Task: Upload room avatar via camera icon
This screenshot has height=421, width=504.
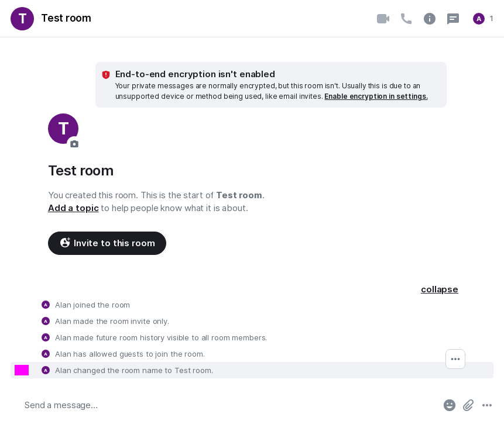Action: [74, 144]
